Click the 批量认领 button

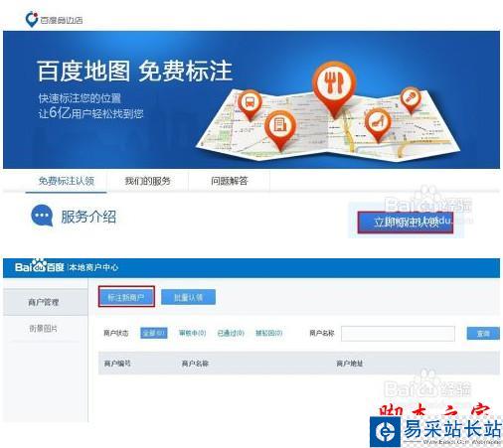188,297
